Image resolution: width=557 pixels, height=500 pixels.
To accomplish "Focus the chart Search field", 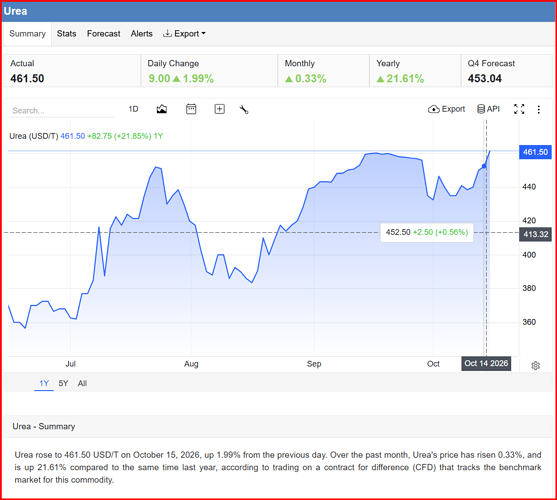I will [60, 110].
